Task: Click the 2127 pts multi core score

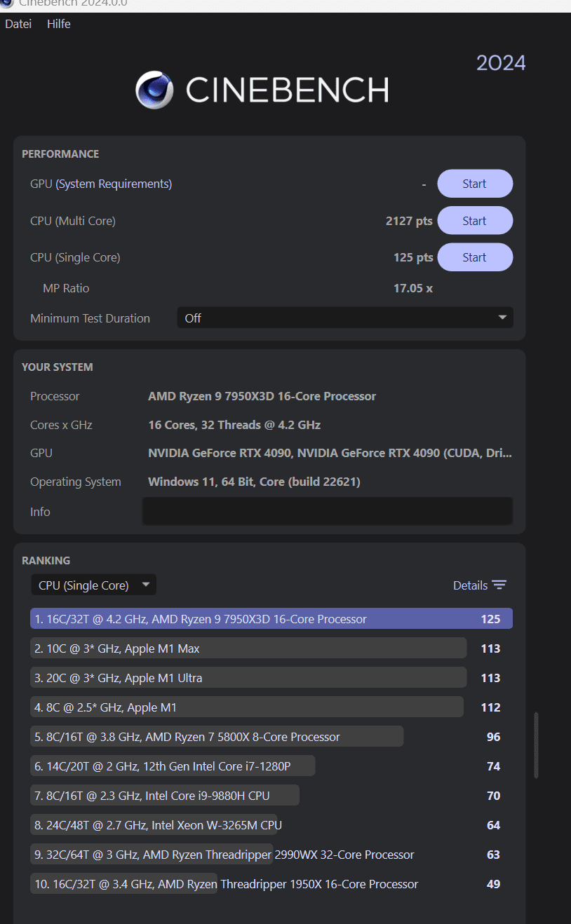Action: point(409,221)
